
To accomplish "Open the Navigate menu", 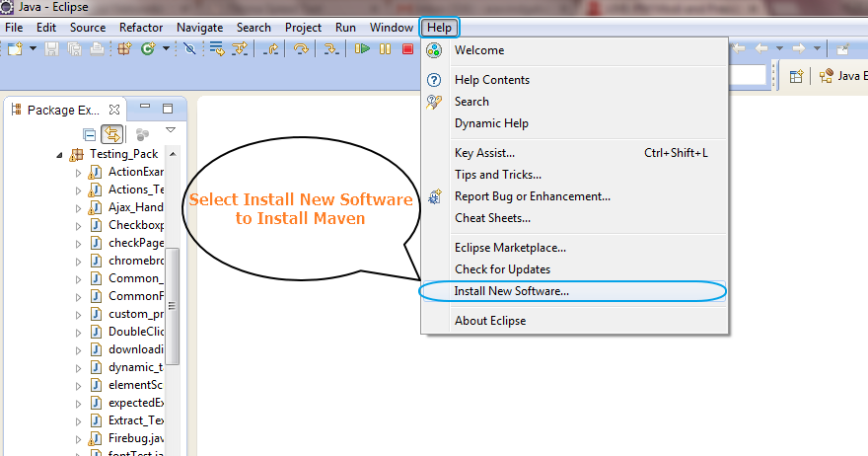I will point(200,28).
